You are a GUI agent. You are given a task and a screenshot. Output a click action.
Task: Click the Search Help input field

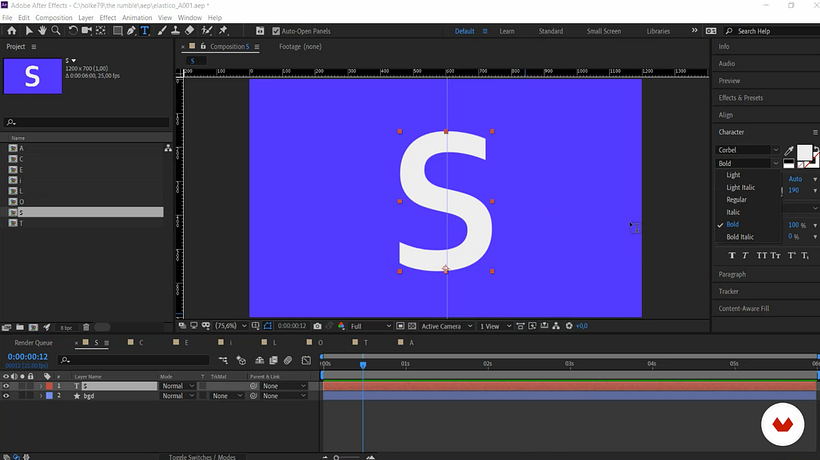click(x=770, y=31)
